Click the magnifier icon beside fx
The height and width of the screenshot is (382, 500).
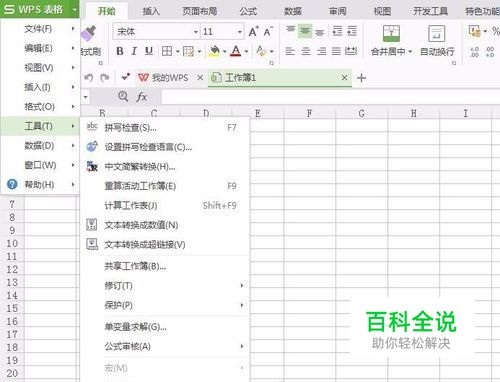coord(123,97)
